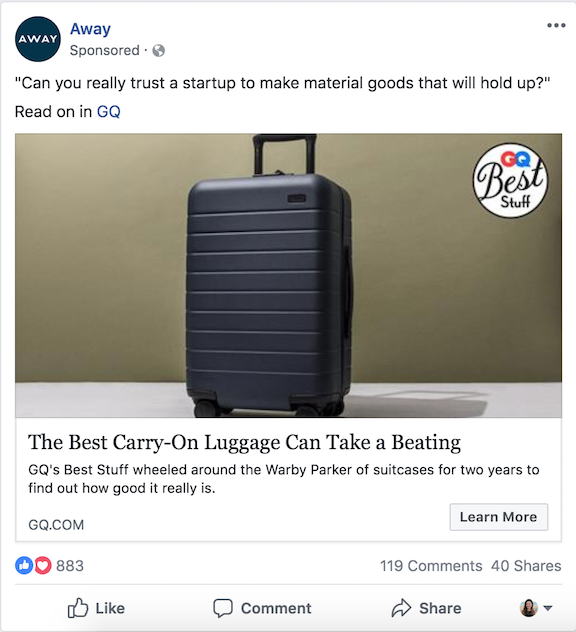Viewport: 576px width, 632px height.
Task: Click the Comment speech bubble icon
Action: pos(223,608)
